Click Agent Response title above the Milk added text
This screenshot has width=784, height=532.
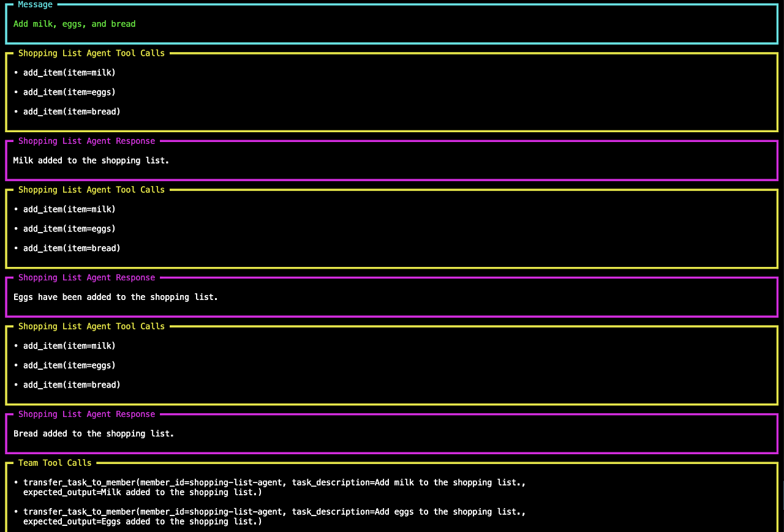pyautogui.click(x=87, y=141)
